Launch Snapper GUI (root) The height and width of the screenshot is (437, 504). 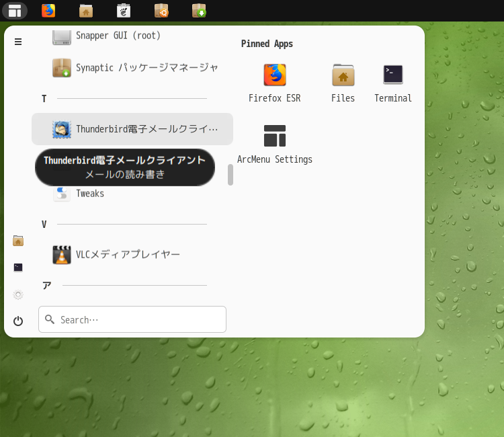(132, 36)
